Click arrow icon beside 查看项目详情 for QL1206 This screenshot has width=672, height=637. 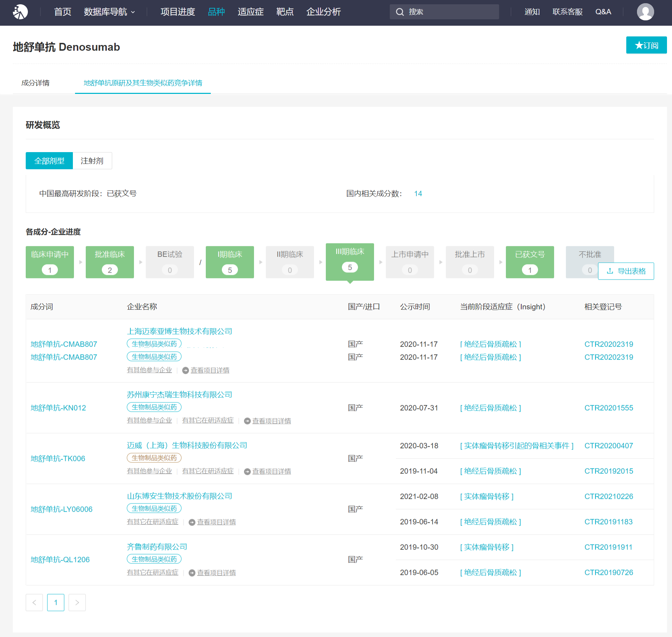click(x=192, y=573)
